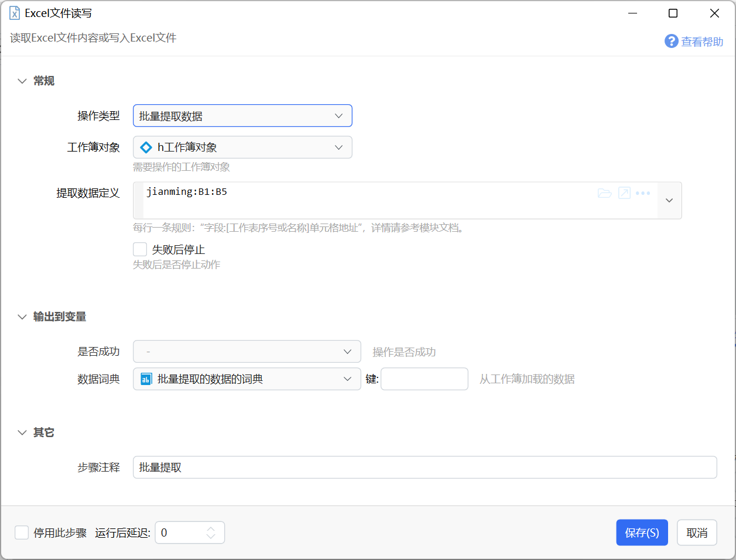
Task: Click the expand editor icon in the 提取数据定义 field
Action: [x=624, y=193]
